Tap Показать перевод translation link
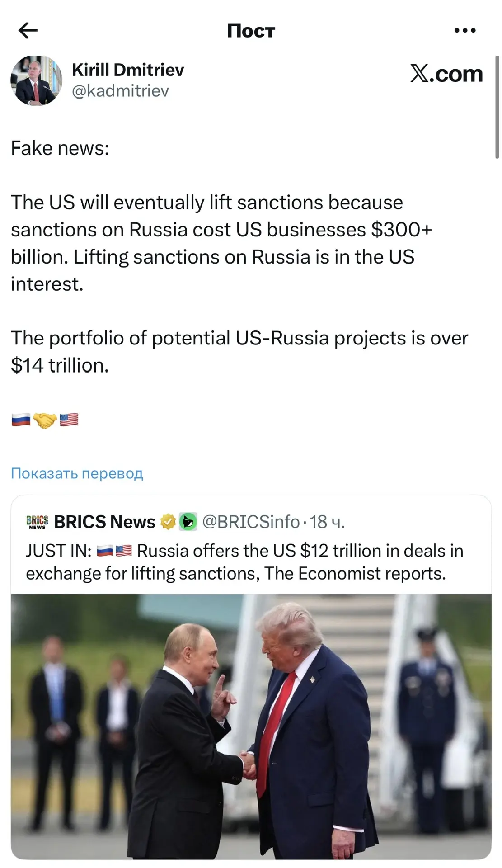 pos(77,473)
